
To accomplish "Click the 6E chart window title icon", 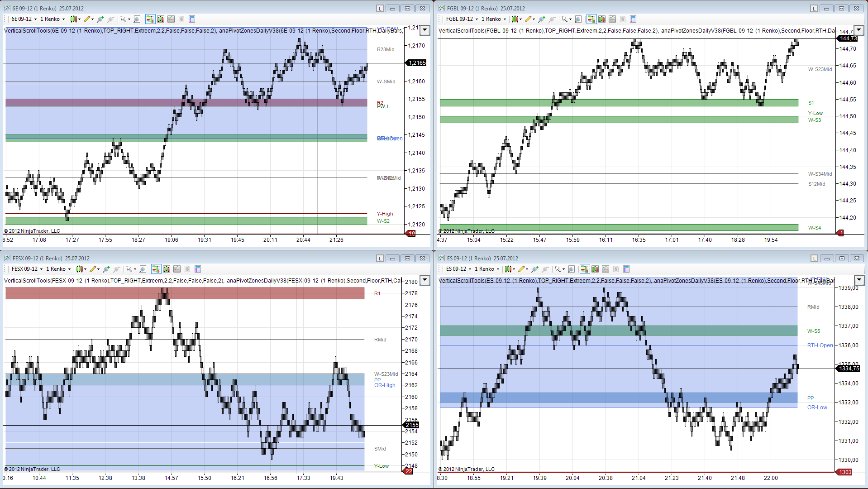I will (x=7, y=8).
